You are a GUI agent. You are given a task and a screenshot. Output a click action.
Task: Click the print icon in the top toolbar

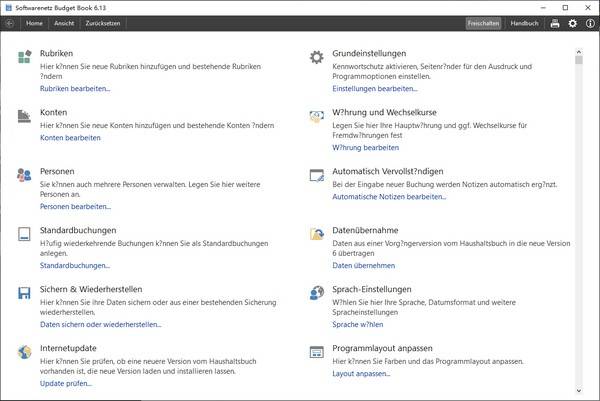click(555, 23)
